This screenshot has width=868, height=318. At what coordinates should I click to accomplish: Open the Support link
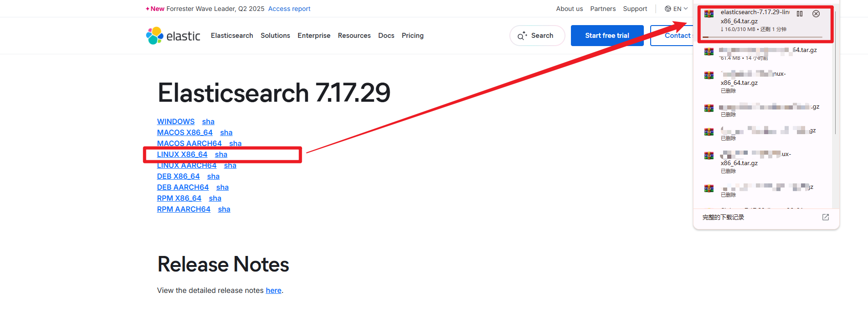tap(635, 9)
